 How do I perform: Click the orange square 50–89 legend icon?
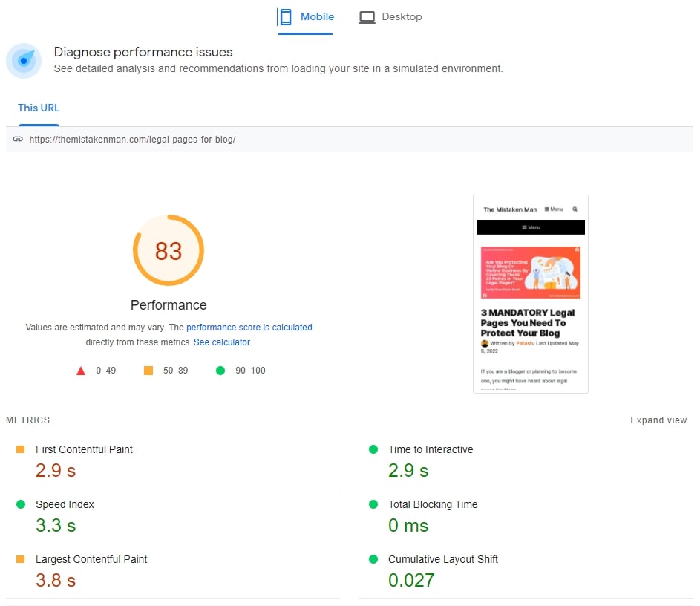[148, 371]
